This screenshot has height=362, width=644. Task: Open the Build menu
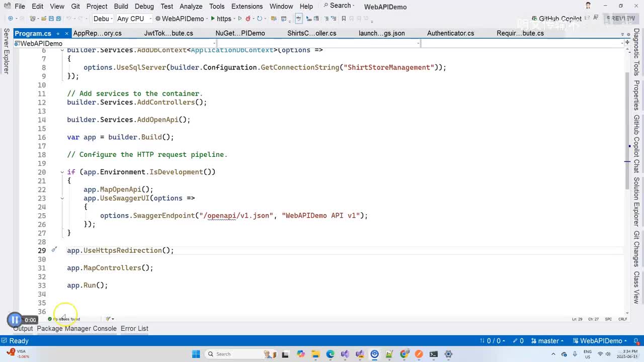pos(121,7)
